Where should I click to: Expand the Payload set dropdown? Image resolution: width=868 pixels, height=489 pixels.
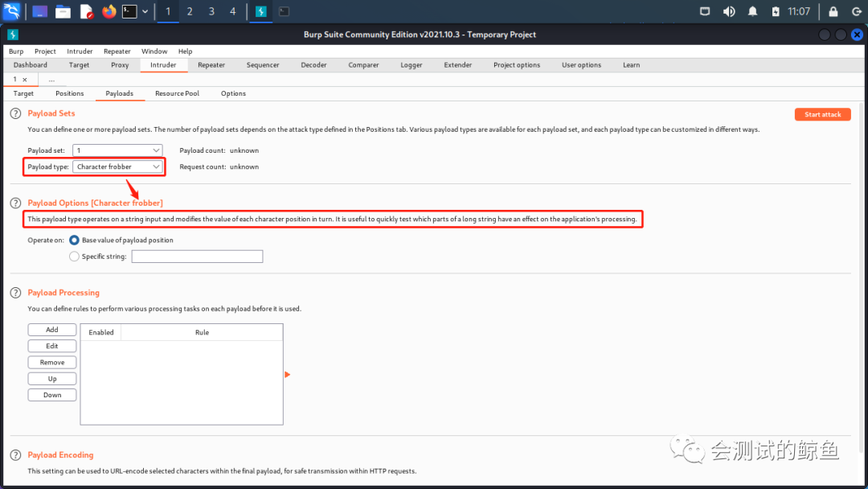click(x=117, y=150)
